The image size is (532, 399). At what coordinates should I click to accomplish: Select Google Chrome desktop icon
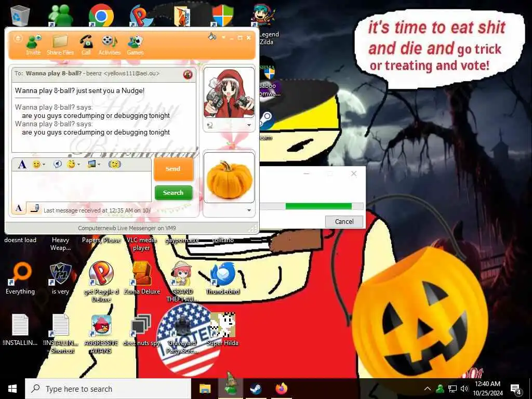(x=101, y=15)
